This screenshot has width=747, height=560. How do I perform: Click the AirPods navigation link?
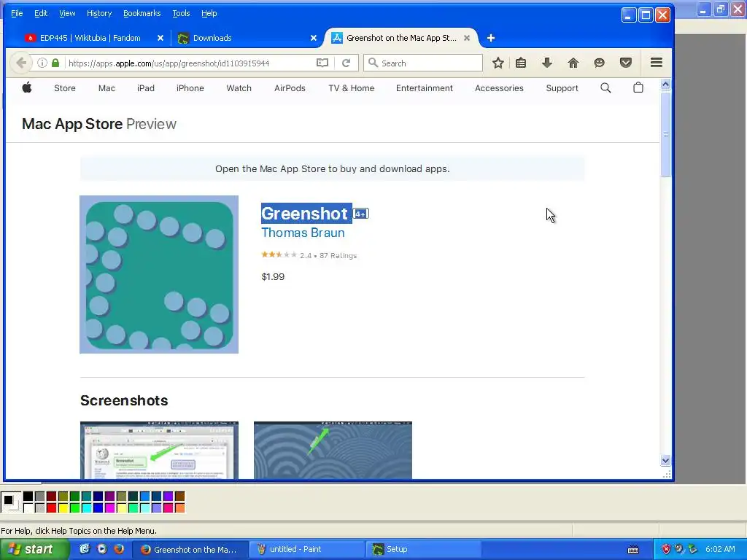coord(290,88)
